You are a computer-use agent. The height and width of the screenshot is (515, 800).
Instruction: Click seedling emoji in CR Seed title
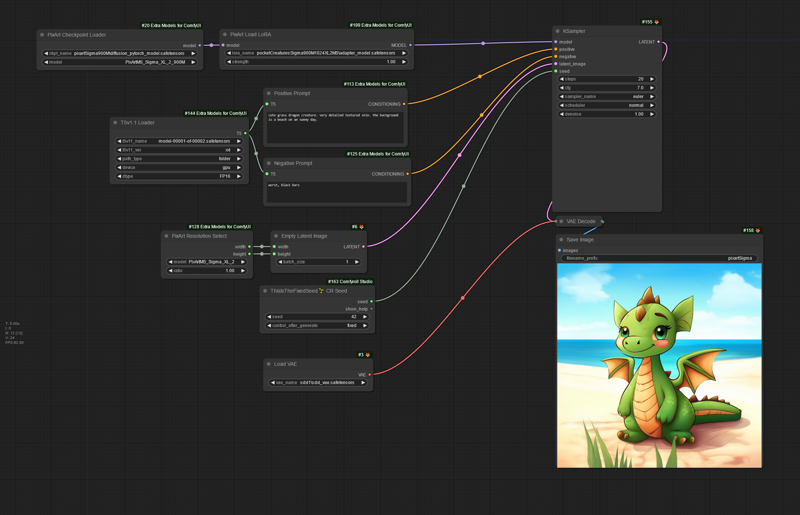[321, 291]
